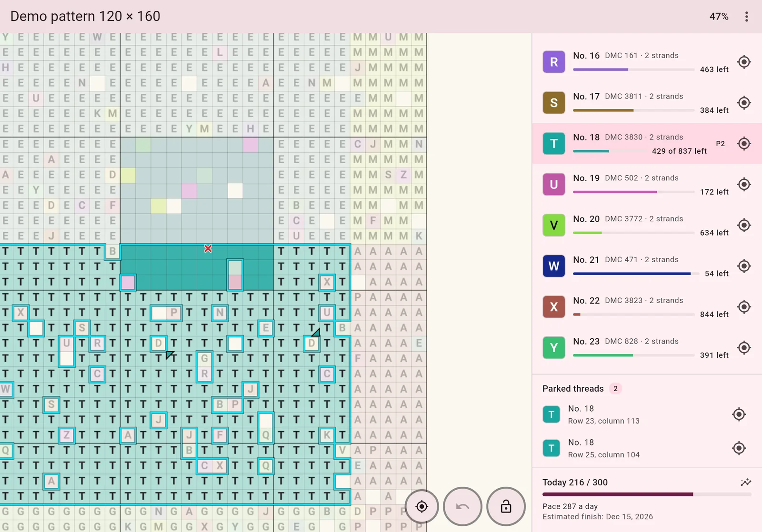The width and height of the screenshot is (762, 532).
Task: Select the purple R color swatch
Action: (x=554, y=62)
